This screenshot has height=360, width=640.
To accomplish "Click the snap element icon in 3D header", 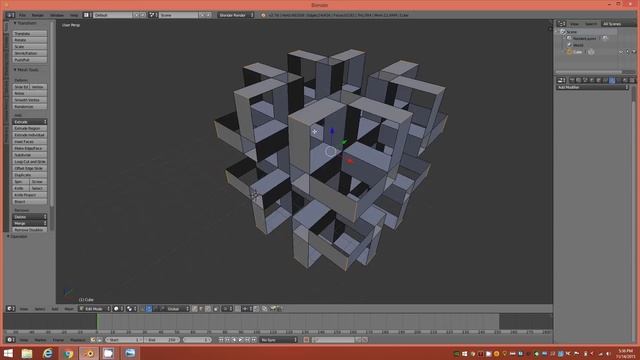I will [x=247, y=309].
